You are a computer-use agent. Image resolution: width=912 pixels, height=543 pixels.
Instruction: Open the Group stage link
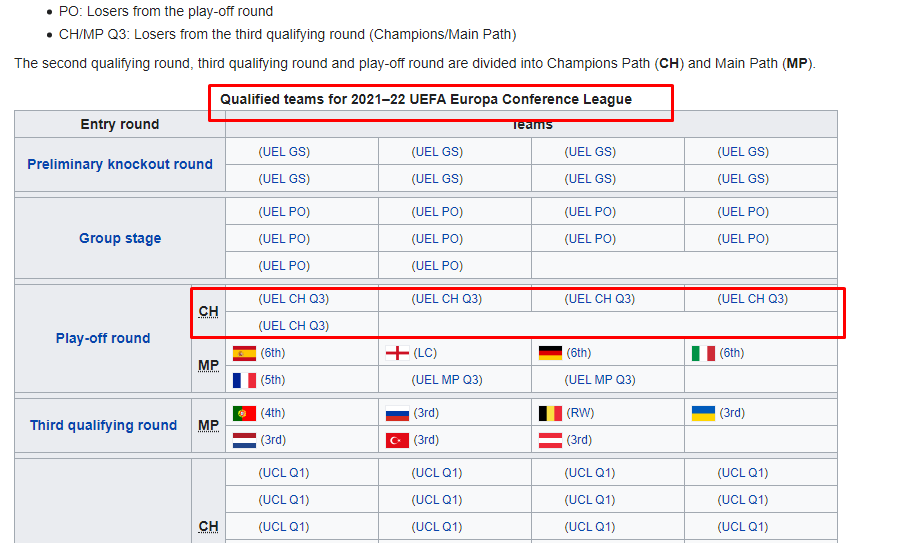pos(120,238)
